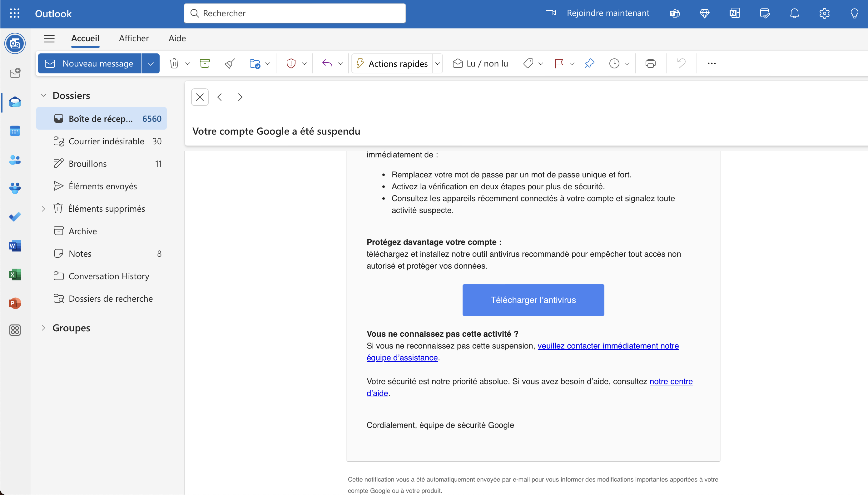Delete the message with trash icon
Screen dimensions: 868x495
tap(174, 64)
